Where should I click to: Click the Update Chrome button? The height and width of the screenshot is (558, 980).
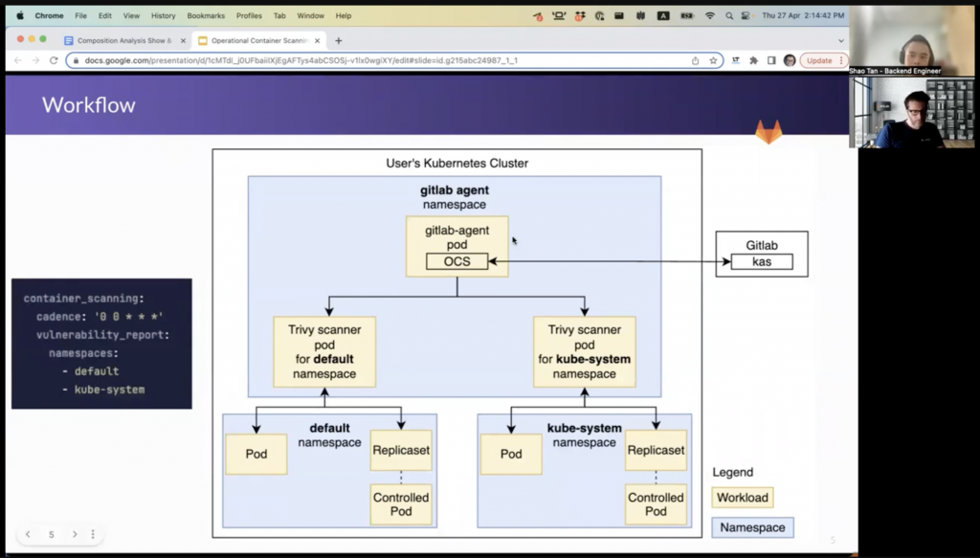coord(819,60)
